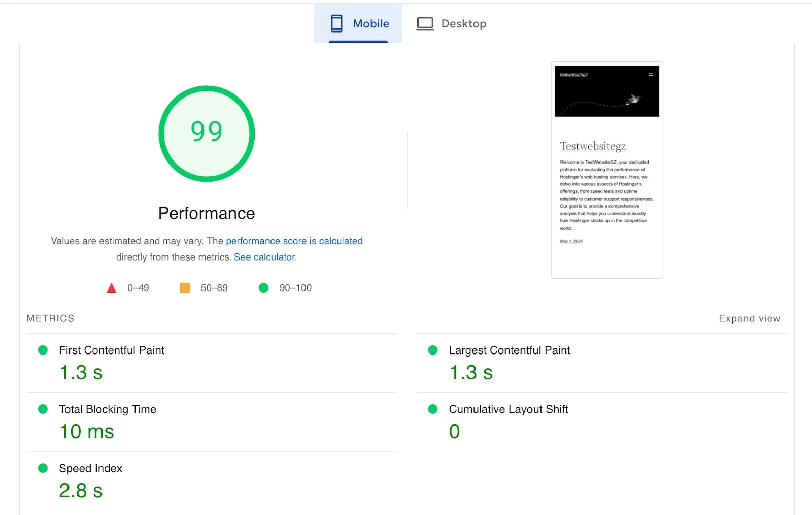Image resolution: width=812 pixels, height=515 pixels.
Task: Click the METRICS section label
Action: [50, 318]
